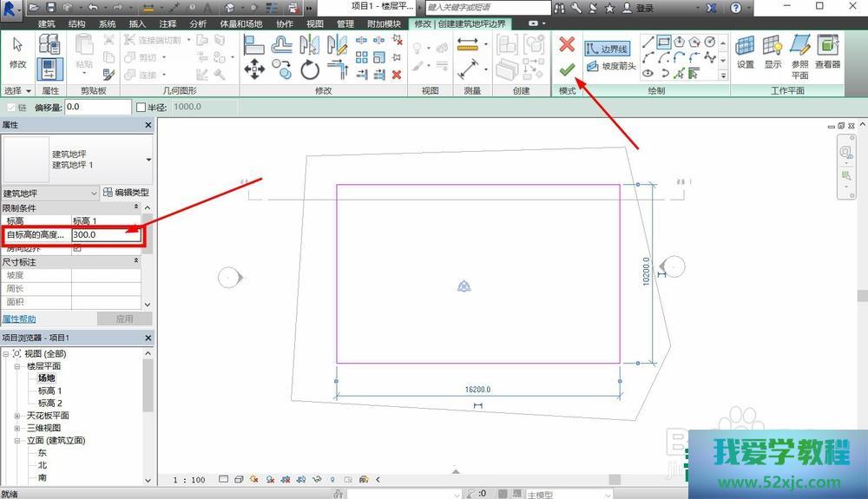The width and height of the screenshot is (868, 499).
Task: Click the Modify arrow tool
Action: 17,52
